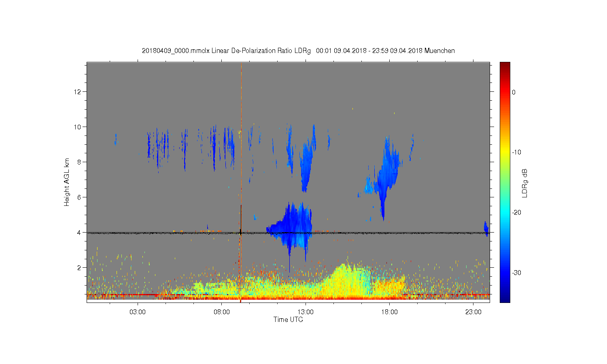The width and height of the screenshot is (607, 364).
Task: Click the 03:00 time tick label
Action: coord(138,312)
